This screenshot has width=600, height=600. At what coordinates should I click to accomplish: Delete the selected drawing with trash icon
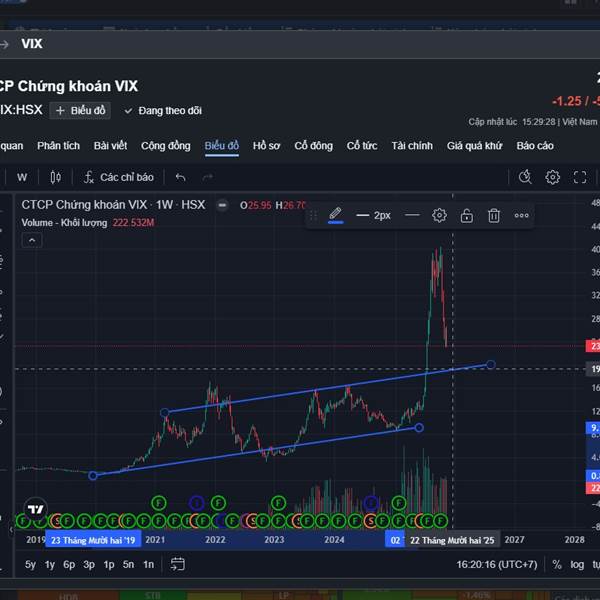pyautogui.click(x=494, y=215)
